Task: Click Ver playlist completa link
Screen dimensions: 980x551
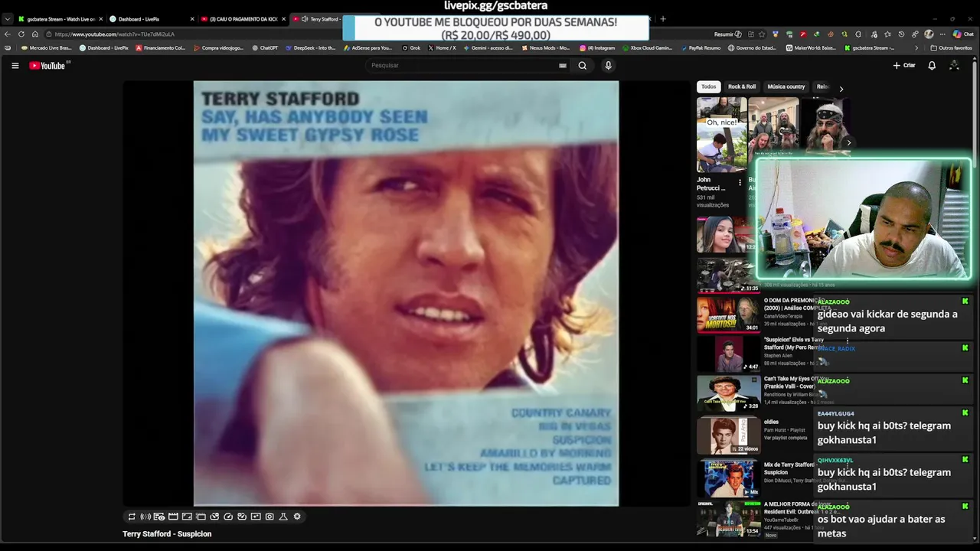Action: coord(786,438)
